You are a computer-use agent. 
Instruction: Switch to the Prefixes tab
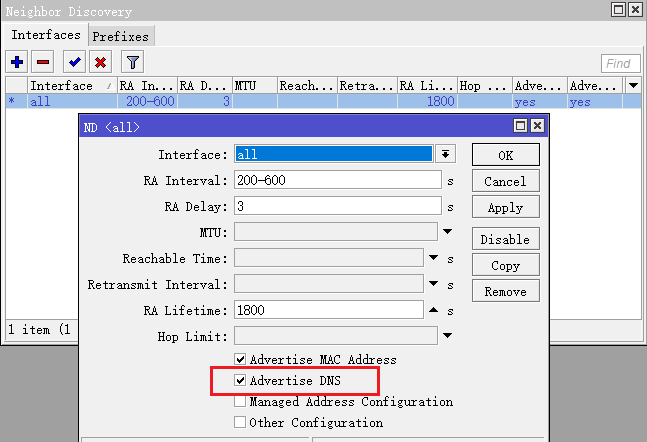click(120, 36)
